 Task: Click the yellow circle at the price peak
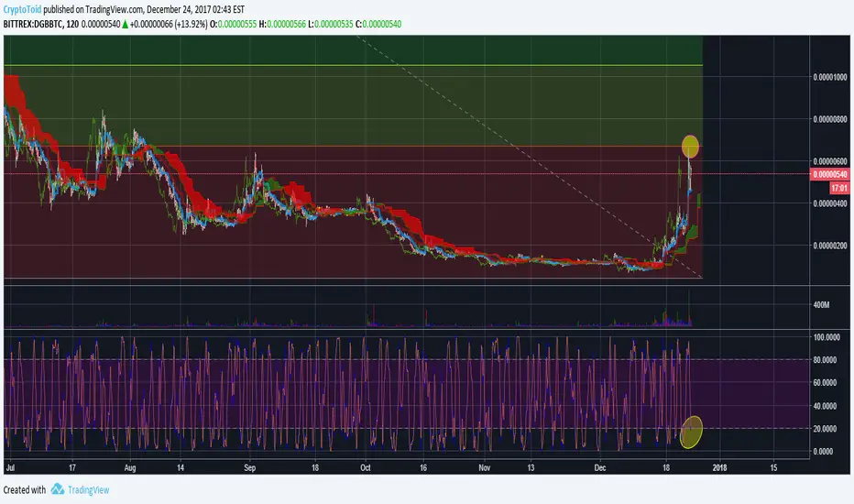(x=690, y=147)
